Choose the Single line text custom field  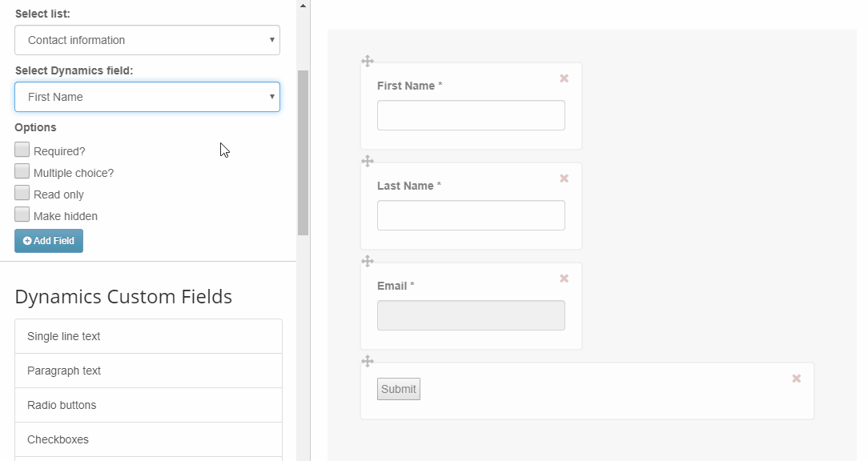(x=148, y=336)
